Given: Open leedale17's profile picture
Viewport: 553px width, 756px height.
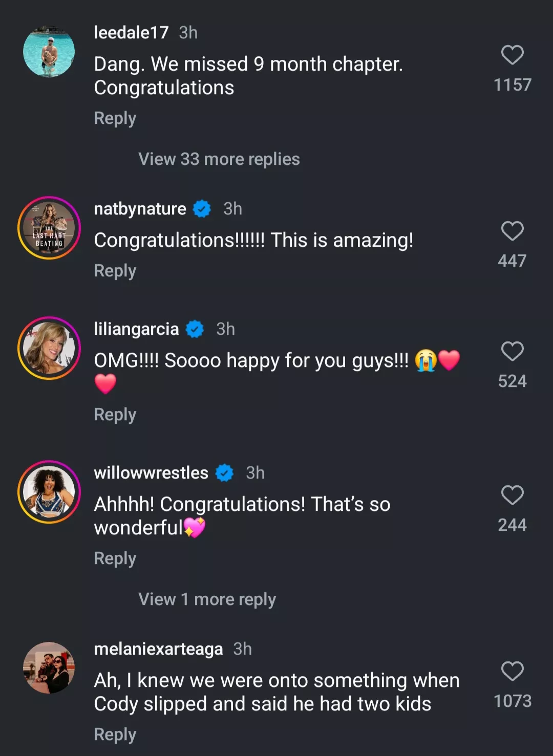Looking at the screenshot, I should (49, 52).
